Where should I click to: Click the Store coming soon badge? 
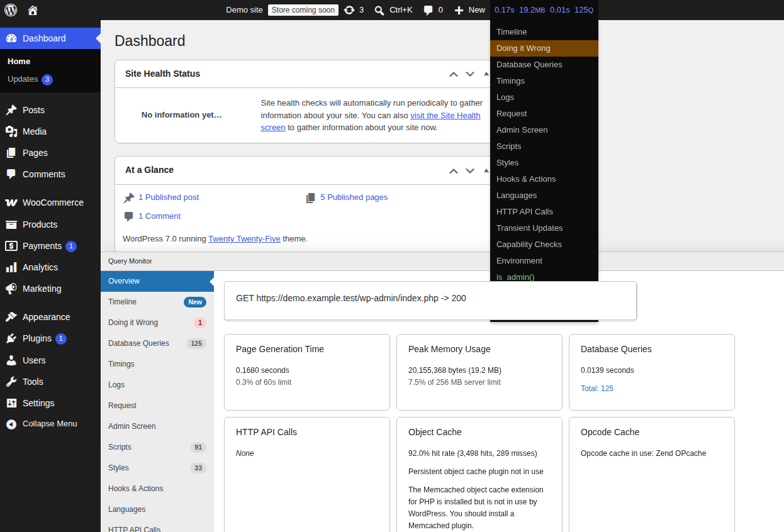[303, 10]
